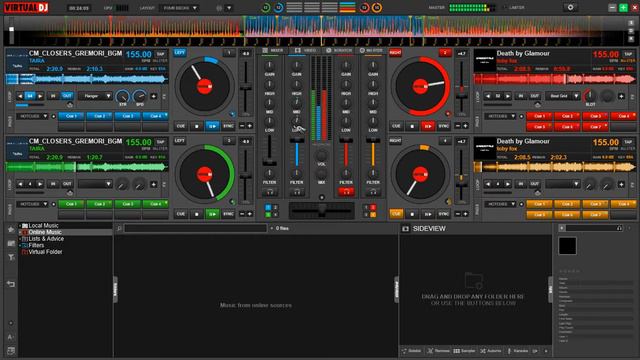Click pitch minus on the blue deck 1
The width and height of the screenshot is (640, 360).
(242, 126)
